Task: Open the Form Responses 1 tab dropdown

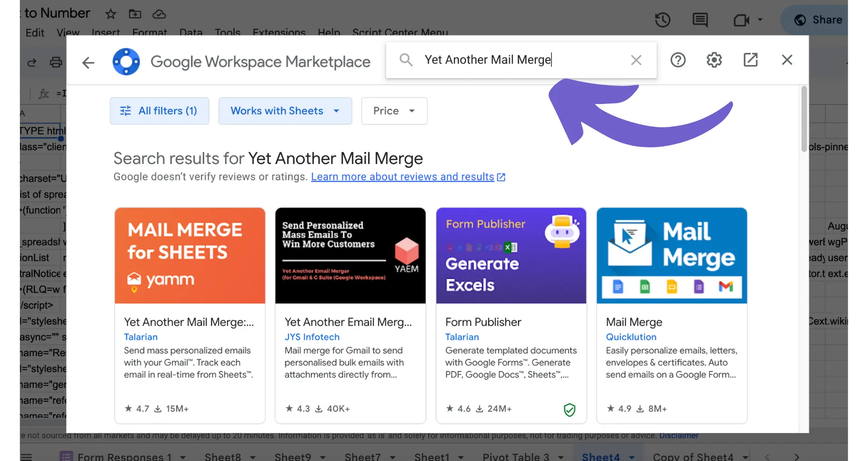Action: pyautogui.click(x=183, y=457)
